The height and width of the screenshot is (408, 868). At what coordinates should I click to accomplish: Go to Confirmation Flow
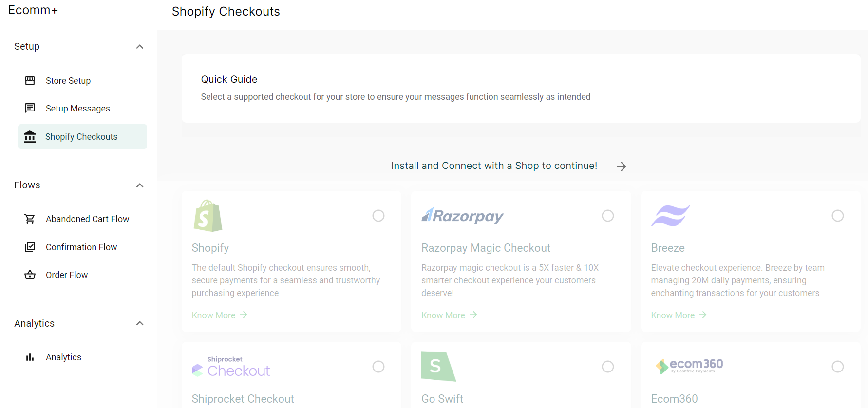pyautogui.click(x=82, y=247)
